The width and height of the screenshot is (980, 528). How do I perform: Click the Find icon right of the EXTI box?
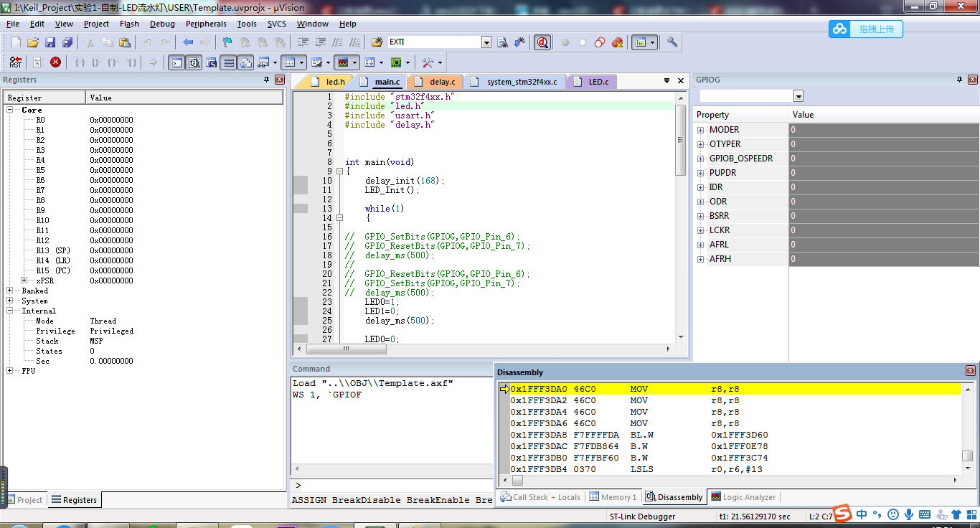502,42
